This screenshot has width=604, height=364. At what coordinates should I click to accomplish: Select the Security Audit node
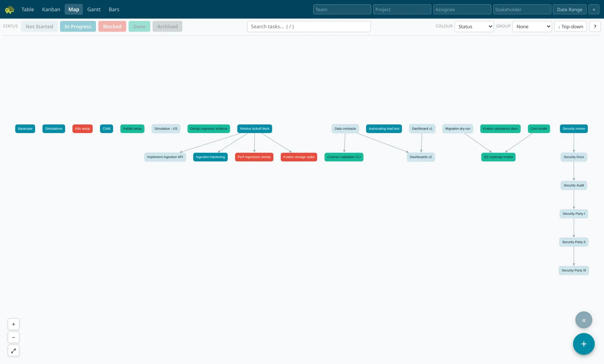pos(574,185)
